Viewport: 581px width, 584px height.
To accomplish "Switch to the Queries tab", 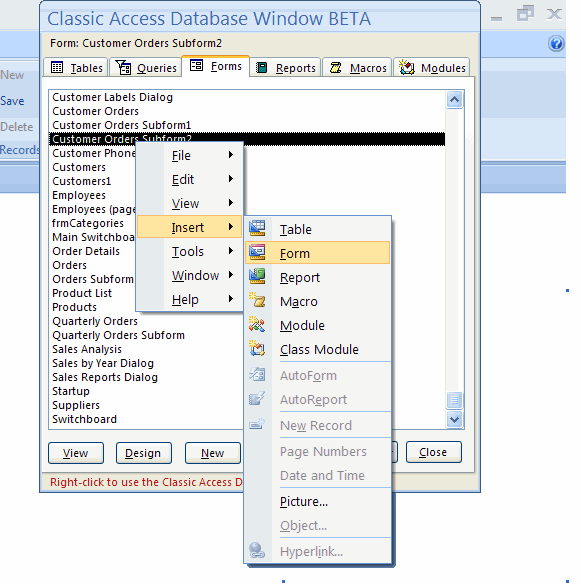I will 145,67.
